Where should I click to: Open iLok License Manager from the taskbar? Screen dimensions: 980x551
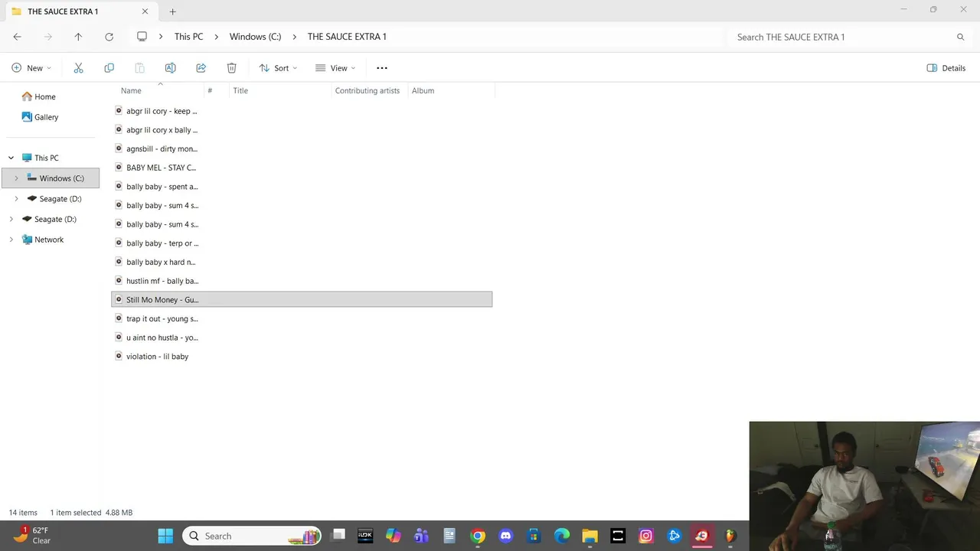pos(365,536)
